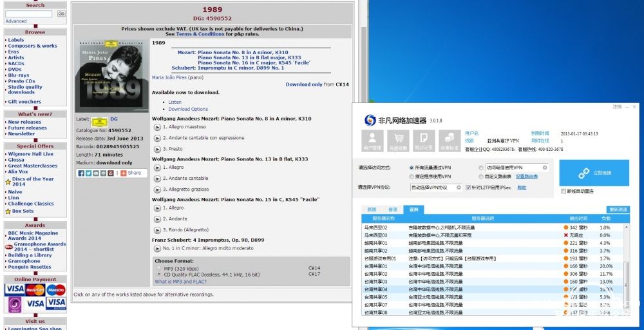Screen dimensions: 644x330
Task: Toggle 针对L2TP启用IPSec checkbox
Action: [x=468, y=188]
